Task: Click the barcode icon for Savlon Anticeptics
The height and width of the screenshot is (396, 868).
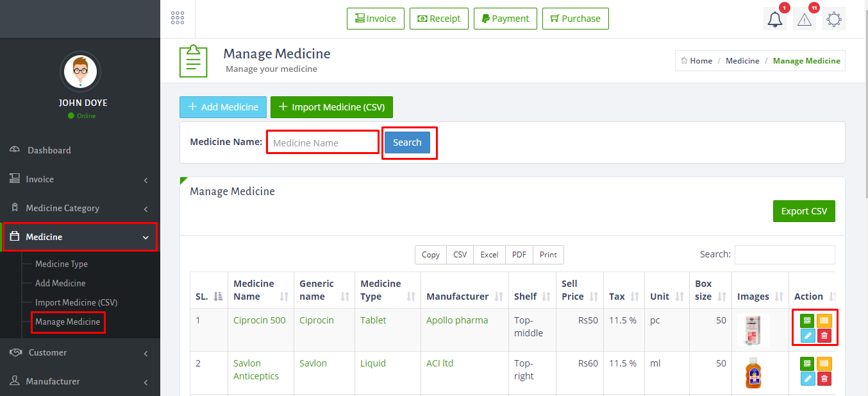Action: point(824,363)
